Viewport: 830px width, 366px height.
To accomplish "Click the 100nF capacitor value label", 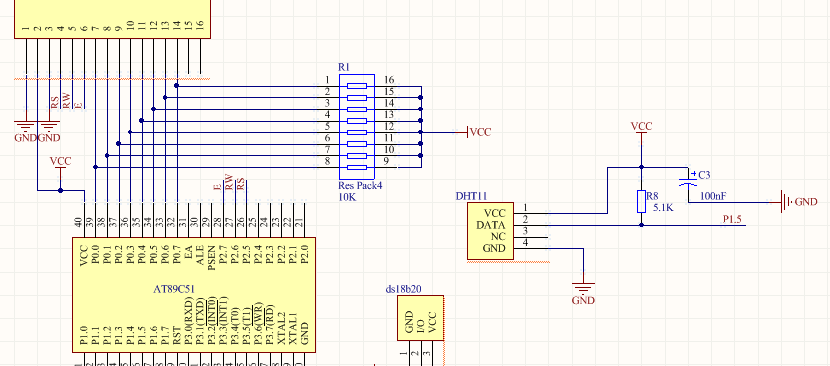I will coord(713,196).
